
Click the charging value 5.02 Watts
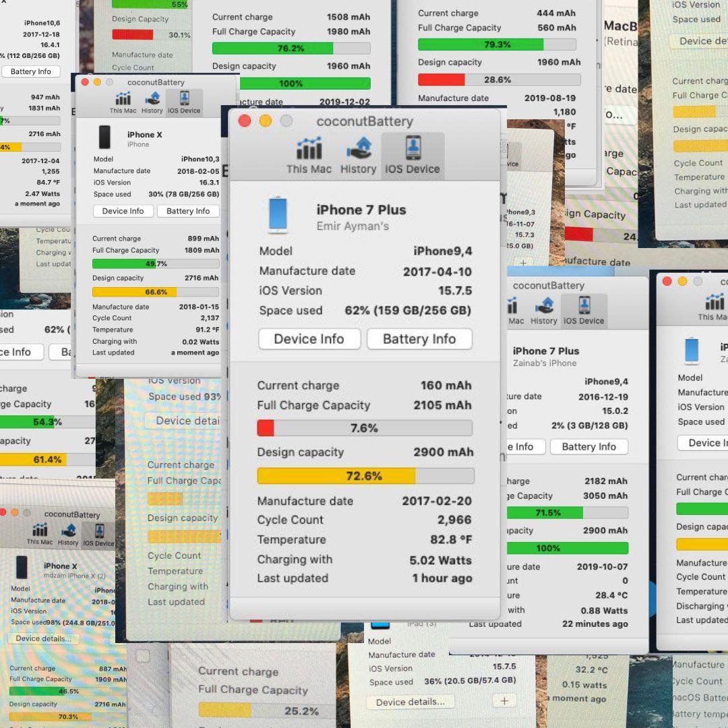point(441,560)
